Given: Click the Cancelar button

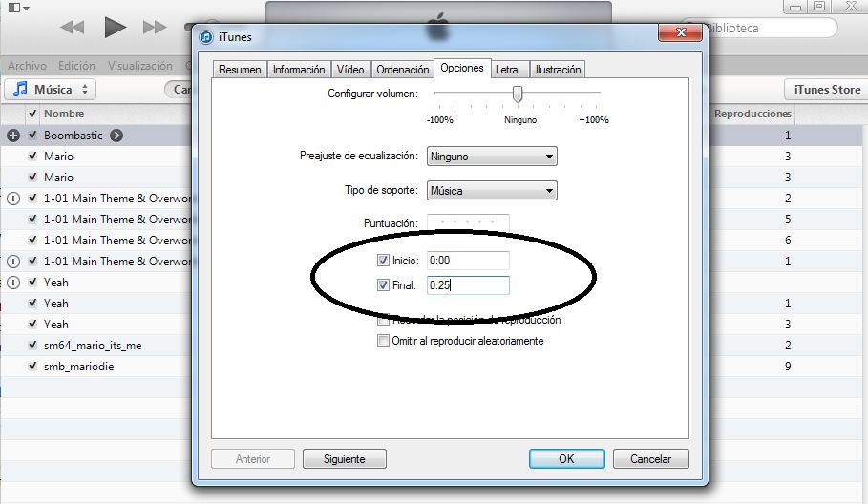Looking at the screenshot, I should 650,458.
